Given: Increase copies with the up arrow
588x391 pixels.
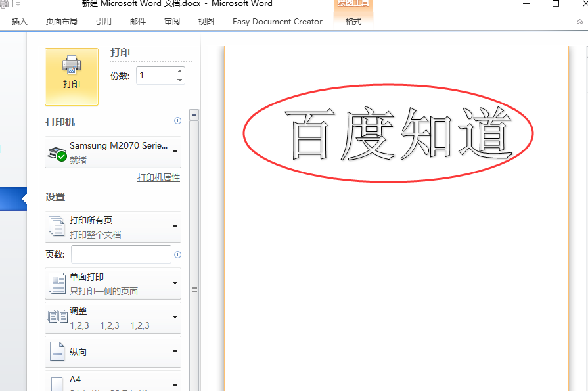Looking at the screenshot, I should click(179, 71).
